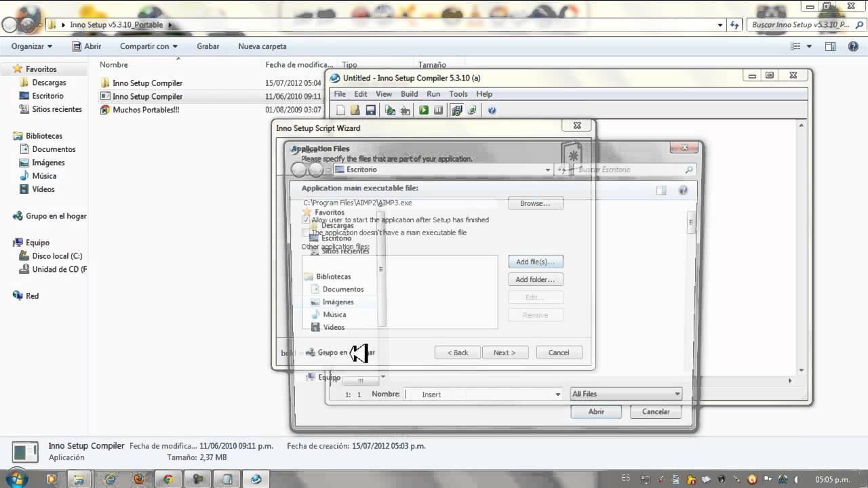Click media player taskbar icon
Screen dimensions: 868x488
pos(51,479)
